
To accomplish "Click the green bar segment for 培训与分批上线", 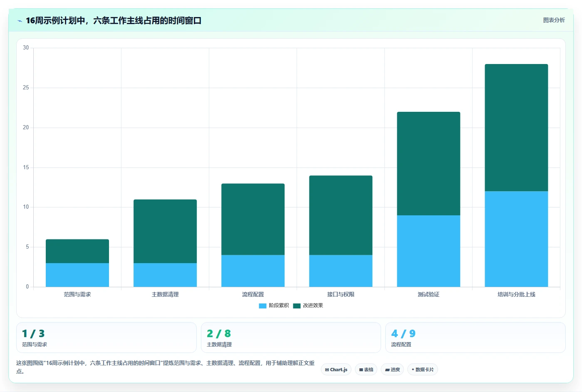I will coord(516,128).
